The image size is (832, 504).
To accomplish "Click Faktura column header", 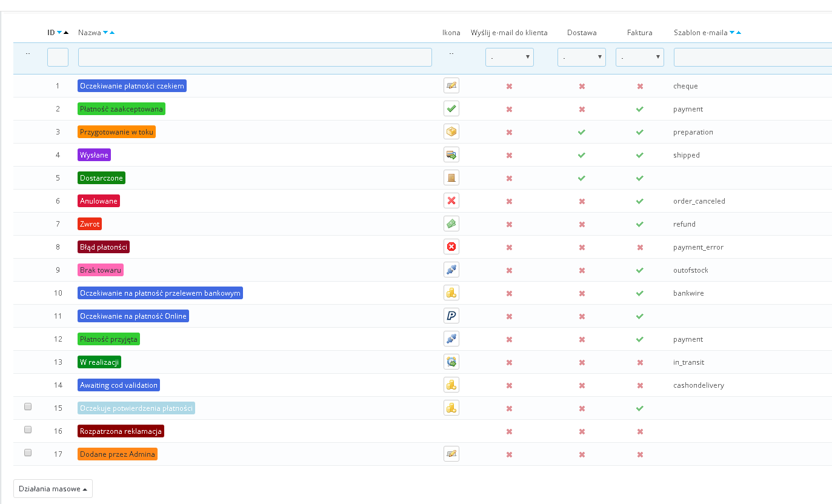I will tap(640, 33).
